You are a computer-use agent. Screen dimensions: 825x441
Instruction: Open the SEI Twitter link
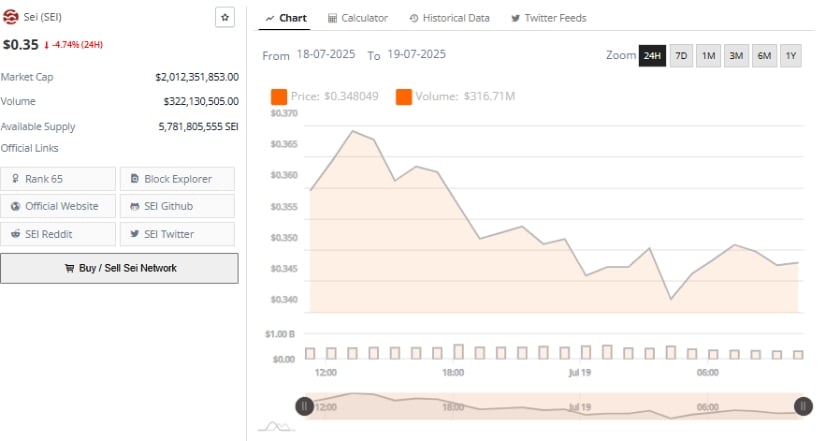tap(177, 234)
